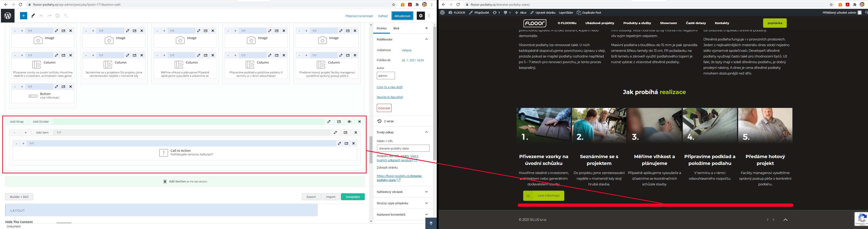The height and width of the screenshot is (229, 868).
Task: Click the Rewrite & Republish link
Action: point(390,97)
